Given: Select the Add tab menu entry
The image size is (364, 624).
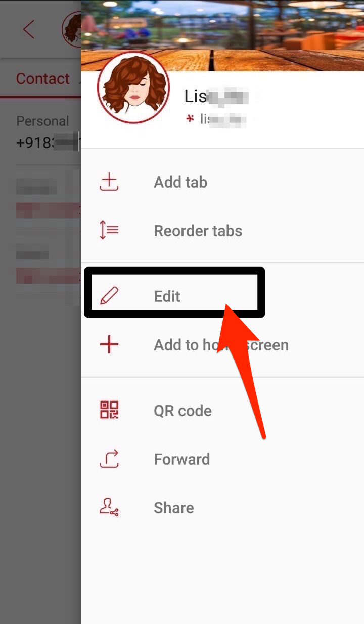Looking at the screenshot, I should pyautogui.click(x=180, y=182).
